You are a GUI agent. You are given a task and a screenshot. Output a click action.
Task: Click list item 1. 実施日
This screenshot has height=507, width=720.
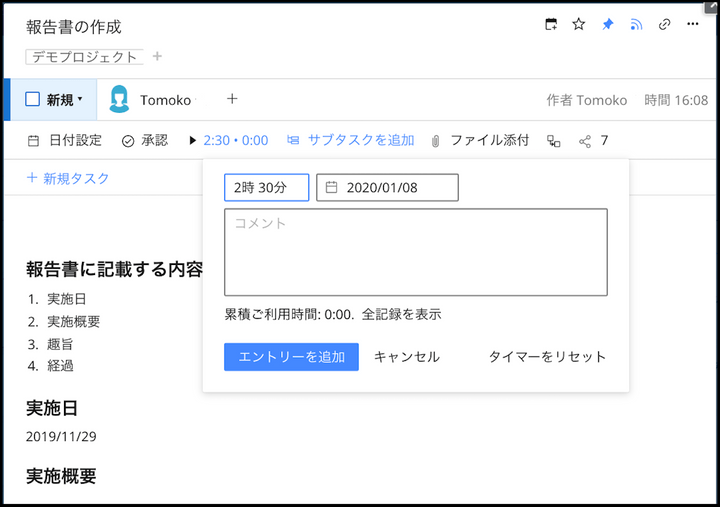click(57, 299)
